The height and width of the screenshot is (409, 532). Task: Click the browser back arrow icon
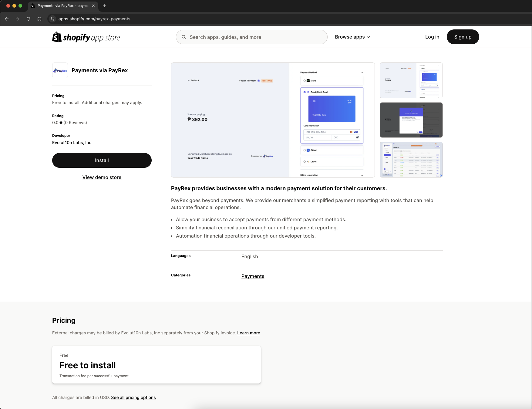(x=7, y=19)
